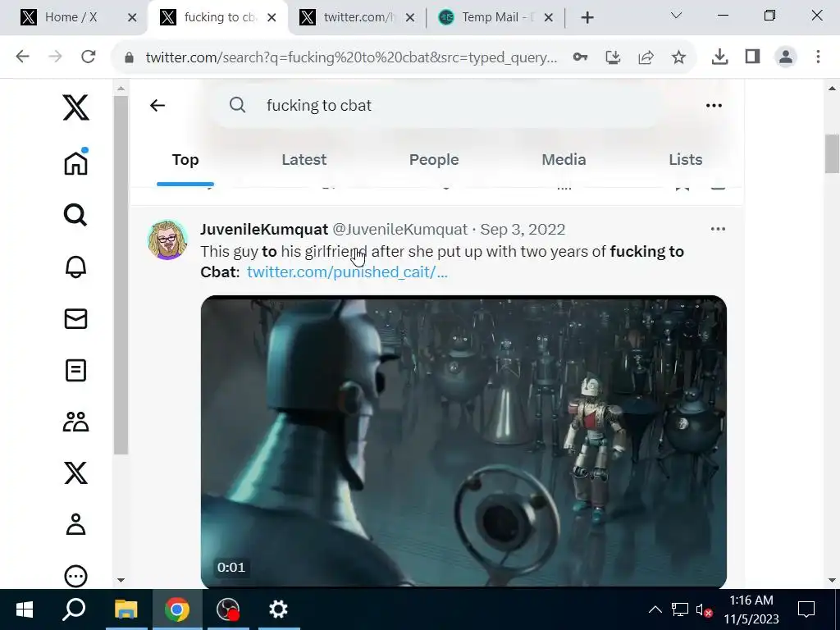Click the sidebar scrollbar down arrow
This screenshot has width=840, height=630.
(x=121, y=580)
